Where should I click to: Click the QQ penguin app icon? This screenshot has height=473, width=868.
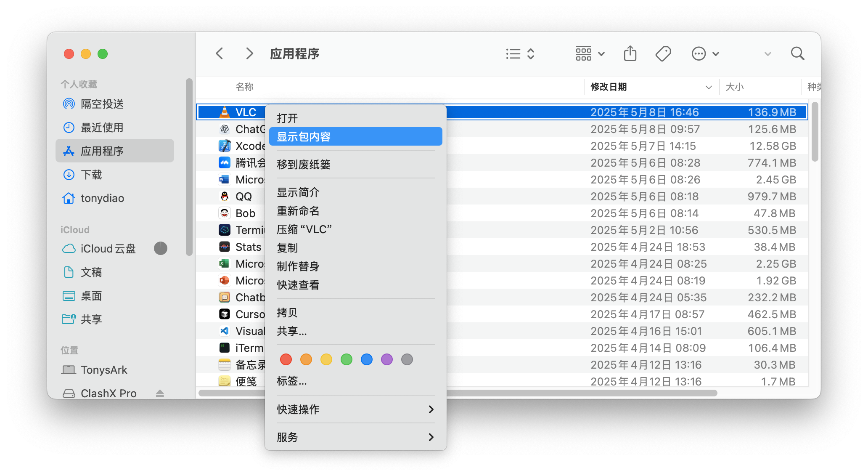(225, 197)
